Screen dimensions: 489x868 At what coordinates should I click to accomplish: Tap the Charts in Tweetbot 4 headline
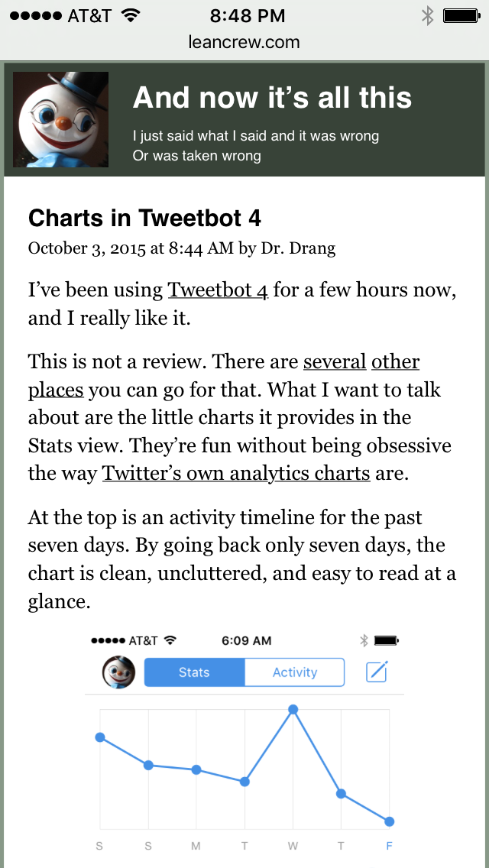144,219
